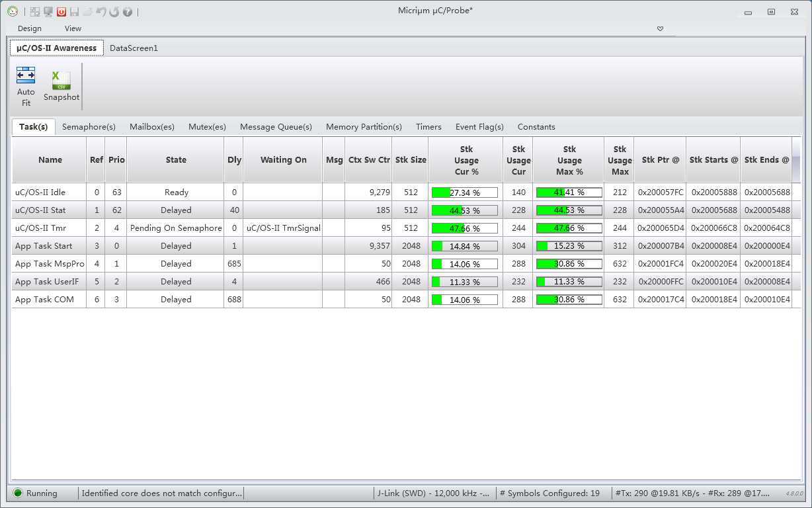Screen dimensions: 812x508
Task: Click the 0x200066C8 stack start cell
Action: coord(714,228)
